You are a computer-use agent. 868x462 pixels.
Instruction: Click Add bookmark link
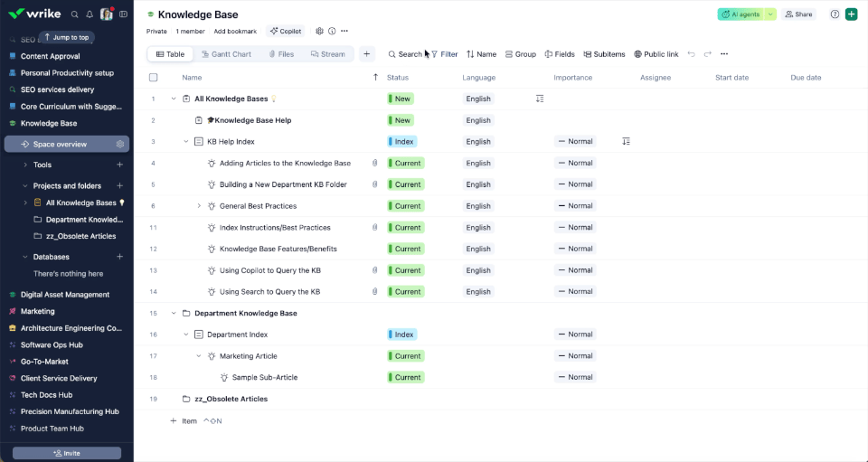tap(235, 32)
